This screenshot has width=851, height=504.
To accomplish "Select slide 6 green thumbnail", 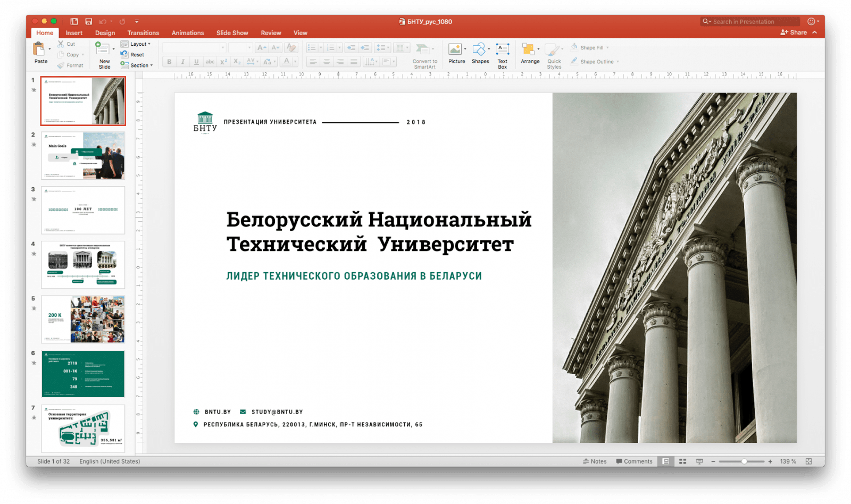I will pos(83,374).
